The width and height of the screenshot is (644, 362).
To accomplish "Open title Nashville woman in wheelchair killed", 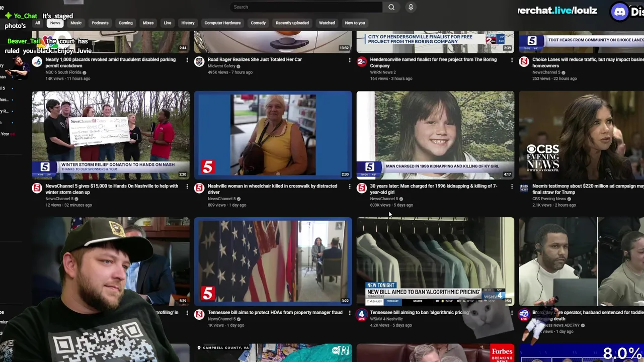I will tap(272, 189).
